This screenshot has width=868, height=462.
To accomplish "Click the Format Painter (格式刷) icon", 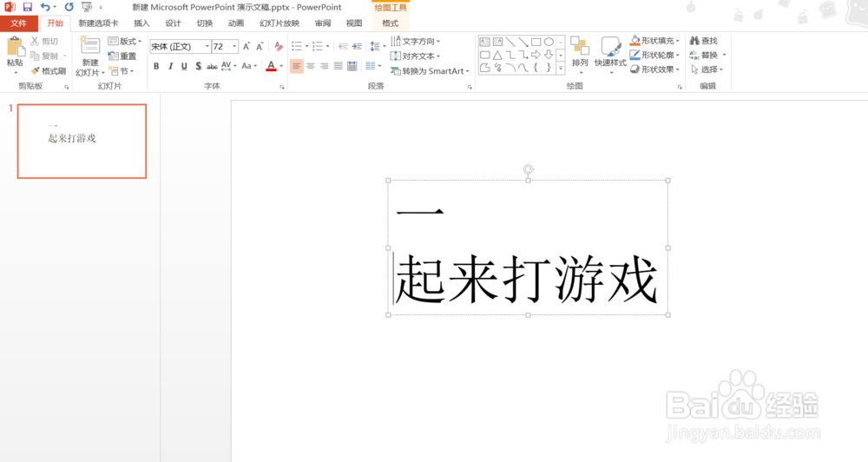I will [36, 71].
